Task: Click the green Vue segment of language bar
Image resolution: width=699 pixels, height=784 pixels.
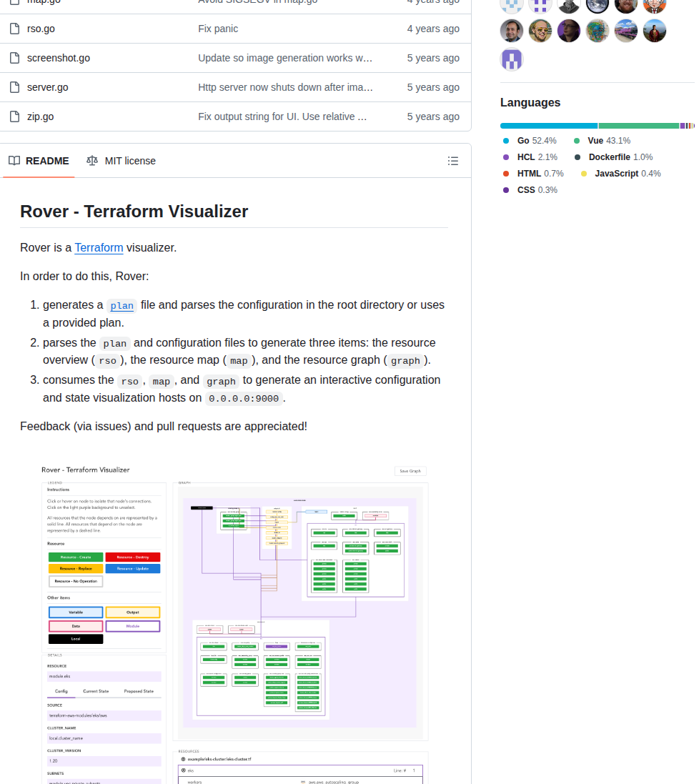Action: point(639,126)
